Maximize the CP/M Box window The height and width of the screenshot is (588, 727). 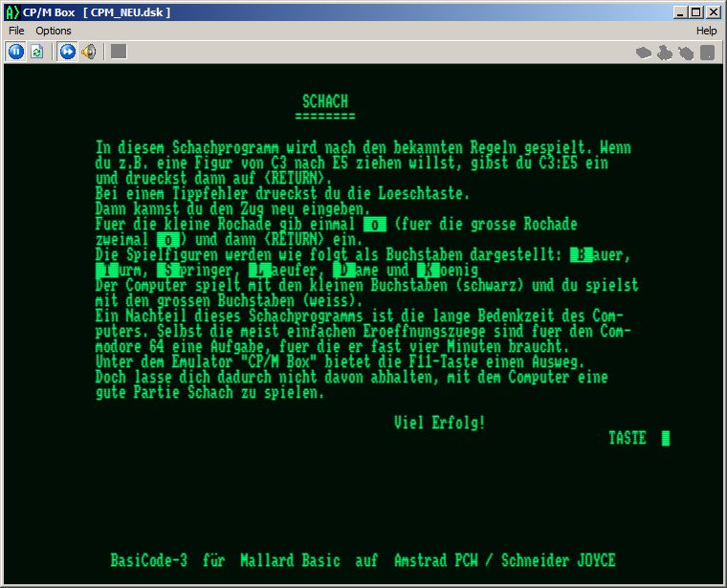[x=696, y=11]
